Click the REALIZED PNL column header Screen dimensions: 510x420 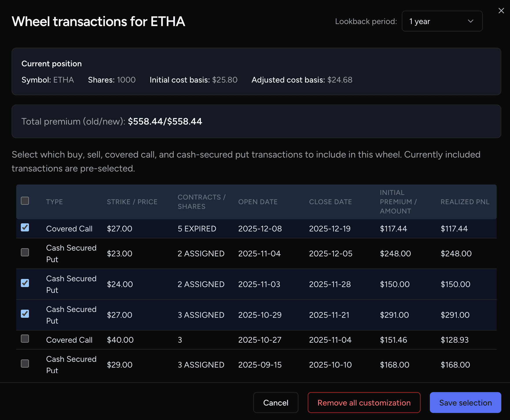465,202
